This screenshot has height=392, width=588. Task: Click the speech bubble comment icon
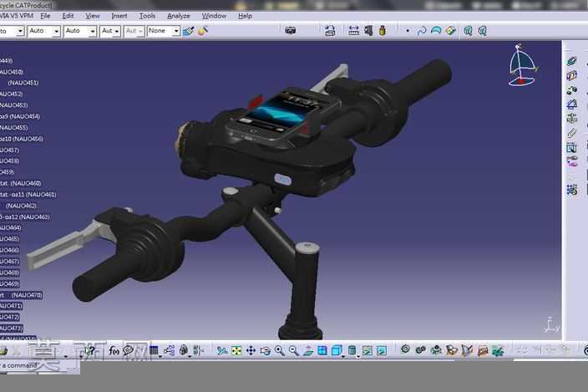point(129,350)
